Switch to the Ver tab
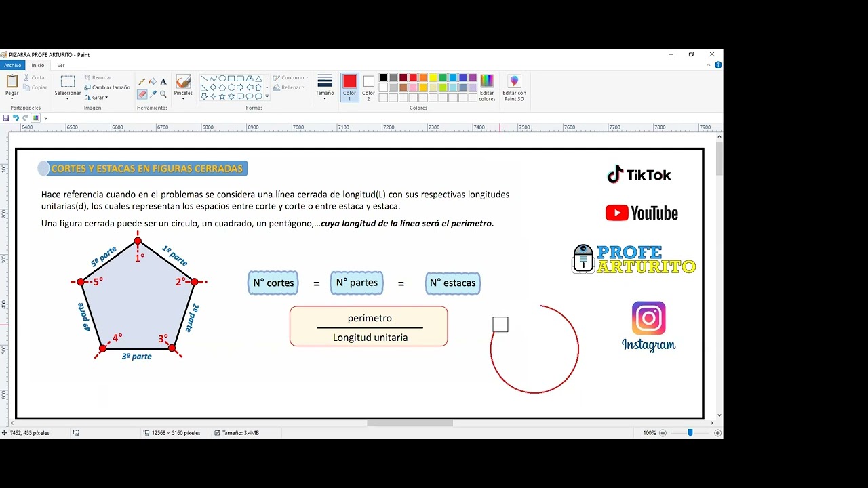The width and height of the screenshot is (868, 488). click(61, 65)
